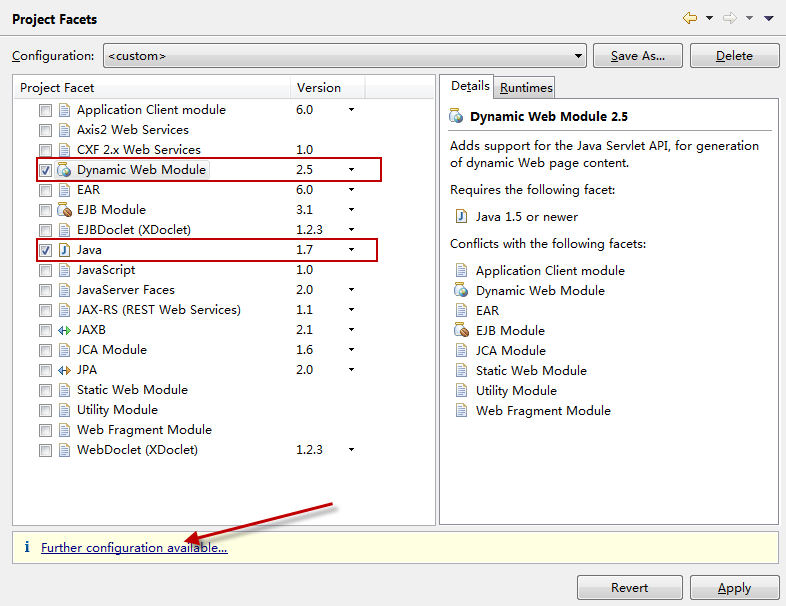Click the EJB Module bean icon in facet list
Screen dimensions: 786x606
(x=64, y=210)
